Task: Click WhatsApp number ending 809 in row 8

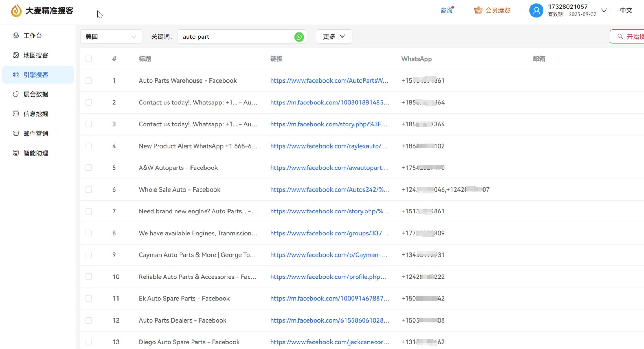Action: [x=423, y=233]
